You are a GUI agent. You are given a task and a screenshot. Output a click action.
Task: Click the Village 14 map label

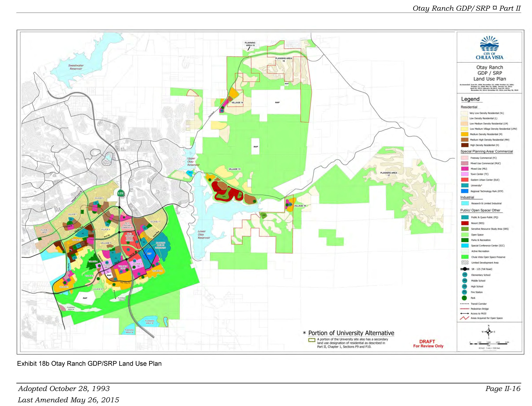[x=237, y=102]
